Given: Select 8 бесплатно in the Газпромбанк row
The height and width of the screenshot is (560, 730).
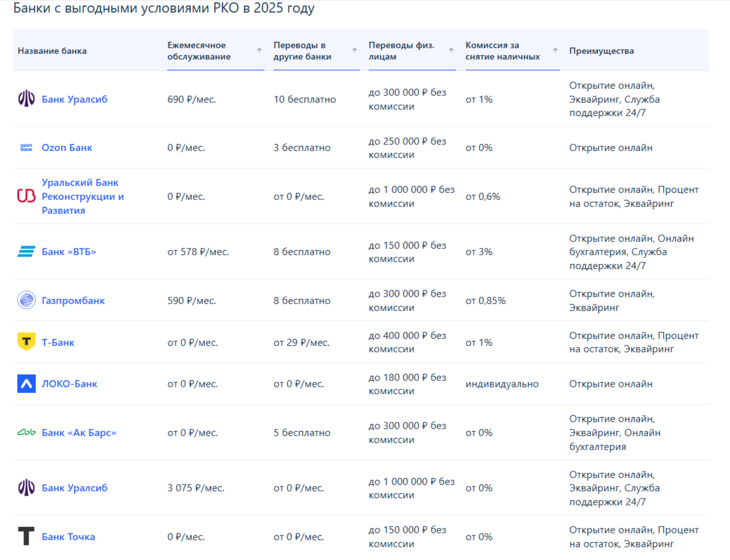Looking at the screenshot, I should coord(302,300).
